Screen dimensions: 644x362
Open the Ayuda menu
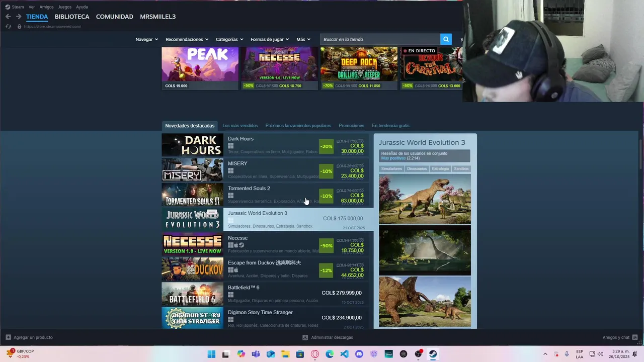click(x=82, y=7)
